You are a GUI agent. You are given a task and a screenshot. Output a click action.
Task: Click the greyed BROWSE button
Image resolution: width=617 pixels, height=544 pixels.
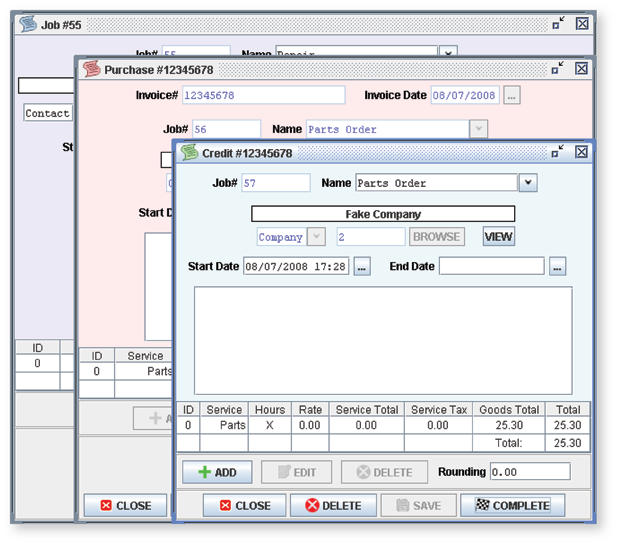click(437, 237)
